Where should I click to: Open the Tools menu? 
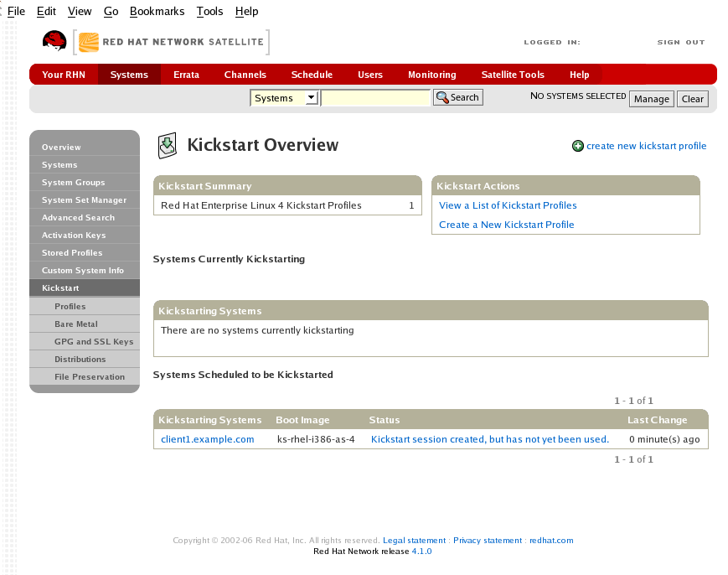(x=209, y=12)
